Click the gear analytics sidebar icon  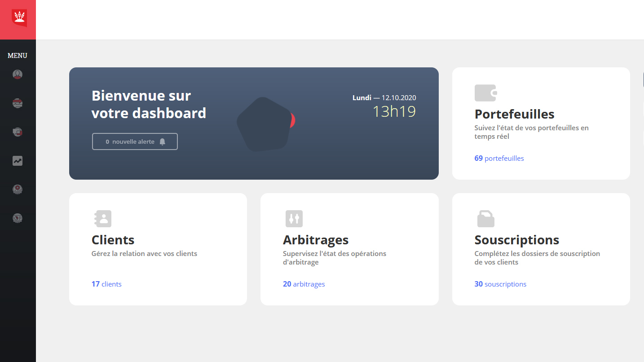(18, 190)
